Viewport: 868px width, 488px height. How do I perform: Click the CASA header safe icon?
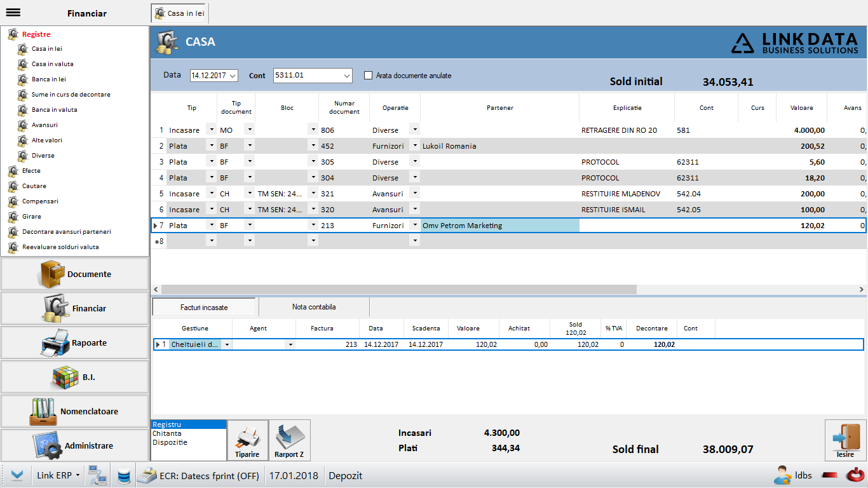tap(167, 42)
